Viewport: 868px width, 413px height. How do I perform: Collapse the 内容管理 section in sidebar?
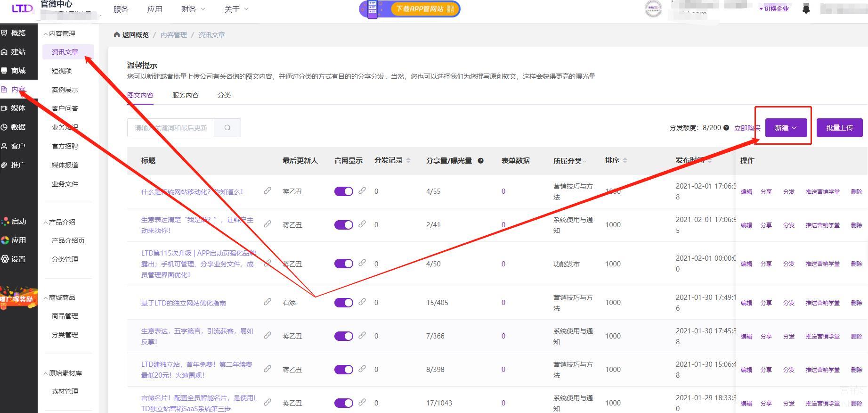(60, 33)
